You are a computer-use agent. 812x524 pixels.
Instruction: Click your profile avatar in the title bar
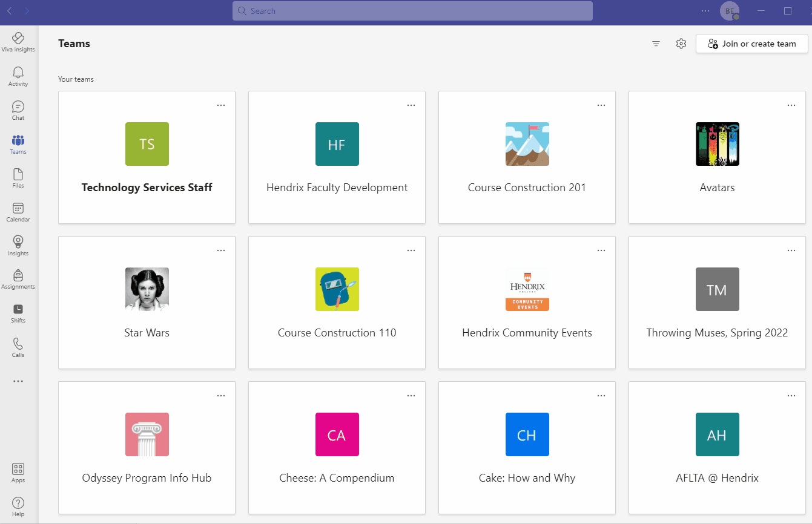pyautogui.click(x=730, y=11)
